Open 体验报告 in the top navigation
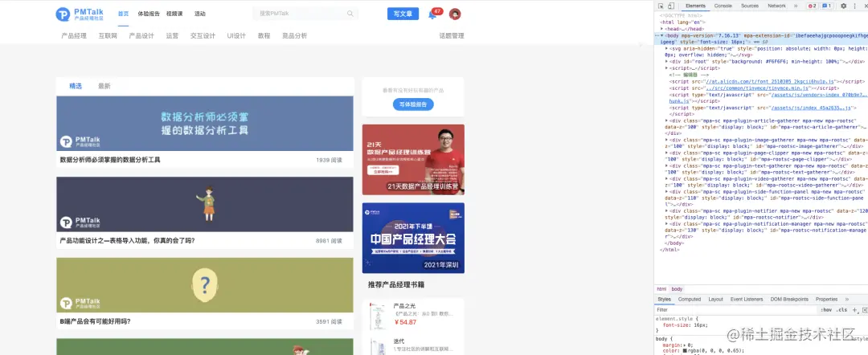Viewport: 868px width, 355px height. (149, 14)
